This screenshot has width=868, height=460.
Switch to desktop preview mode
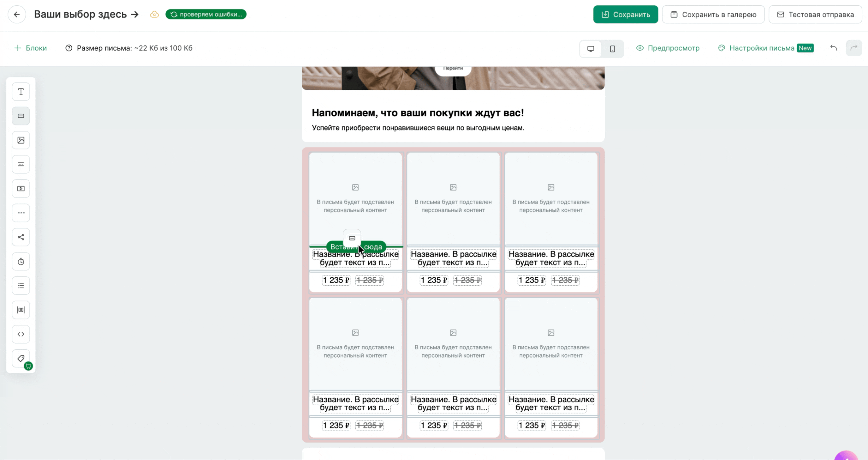[x=591, y=49]
